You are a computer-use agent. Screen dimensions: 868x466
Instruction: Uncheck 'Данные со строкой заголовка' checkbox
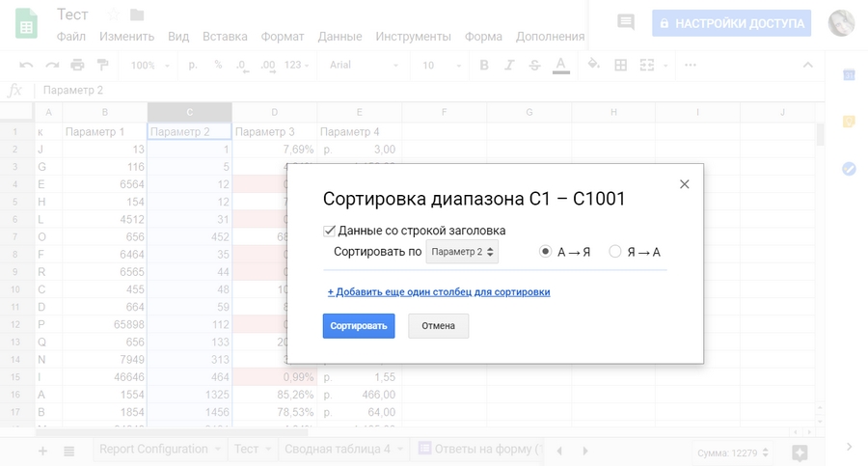pos(329,231)
